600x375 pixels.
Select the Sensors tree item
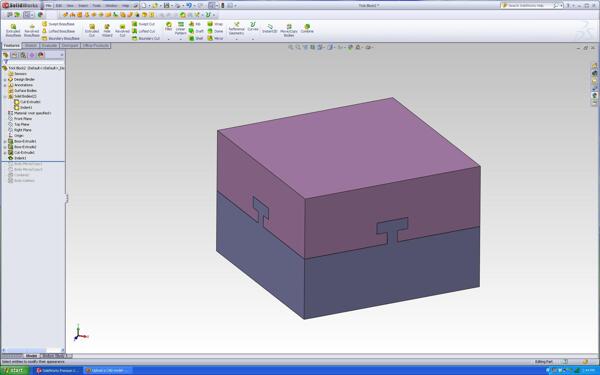pyautogui.click(x=18, y=74)
